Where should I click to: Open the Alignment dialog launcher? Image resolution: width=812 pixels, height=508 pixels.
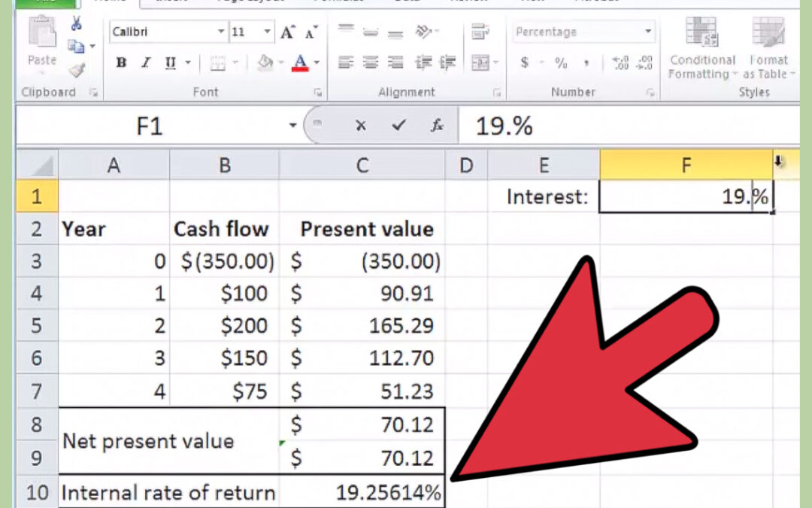497,93
